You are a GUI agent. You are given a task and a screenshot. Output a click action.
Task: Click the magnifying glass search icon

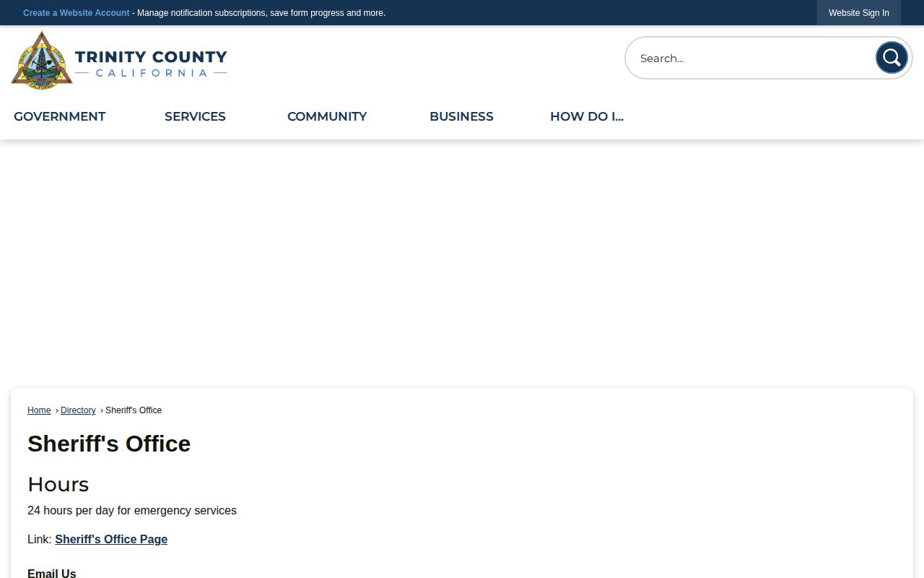pos(892,58)
